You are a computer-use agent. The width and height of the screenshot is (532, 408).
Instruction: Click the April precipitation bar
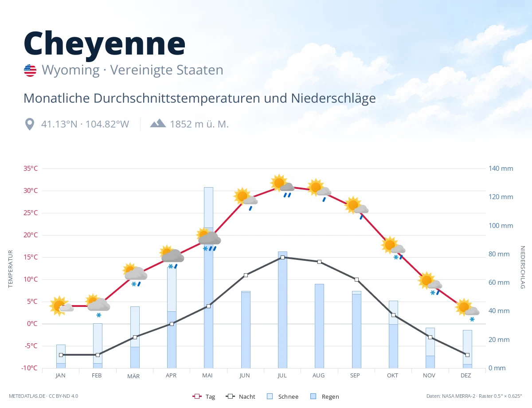(x=172, y=318)
